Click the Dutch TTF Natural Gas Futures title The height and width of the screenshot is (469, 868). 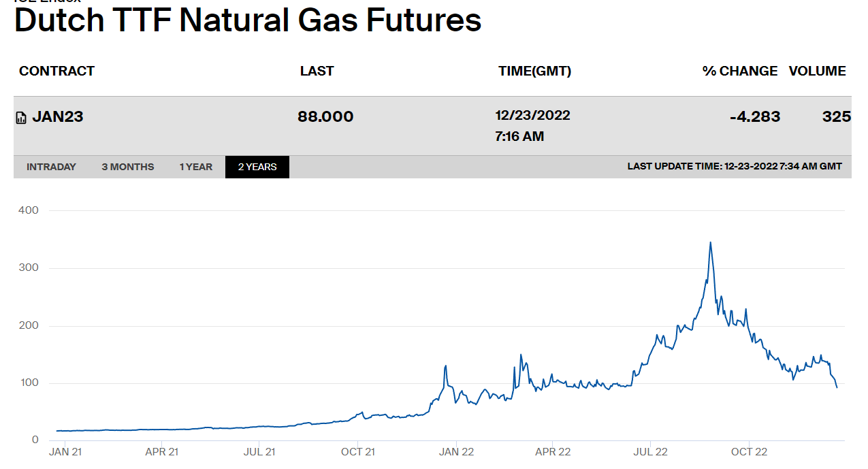pyautogui.click(x=248, y=20)
